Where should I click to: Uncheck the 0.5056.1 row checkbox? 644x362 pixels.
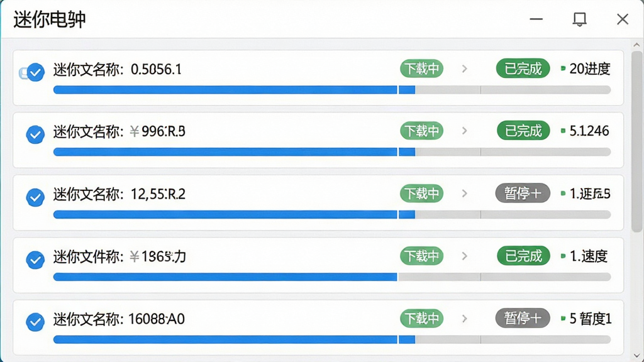pyautogui.click(x=36, y=73)
